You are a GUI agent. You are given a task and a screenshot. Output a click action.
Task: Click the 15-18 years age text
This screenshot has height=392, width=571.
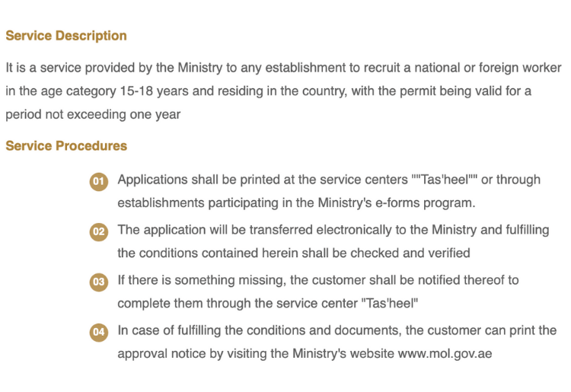154,91
